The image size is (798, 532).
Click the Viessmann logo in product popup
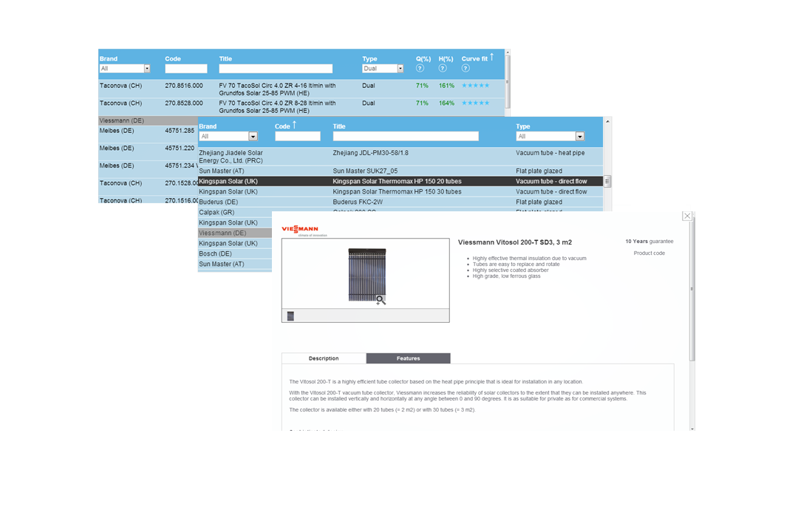(x=300, y=230)
